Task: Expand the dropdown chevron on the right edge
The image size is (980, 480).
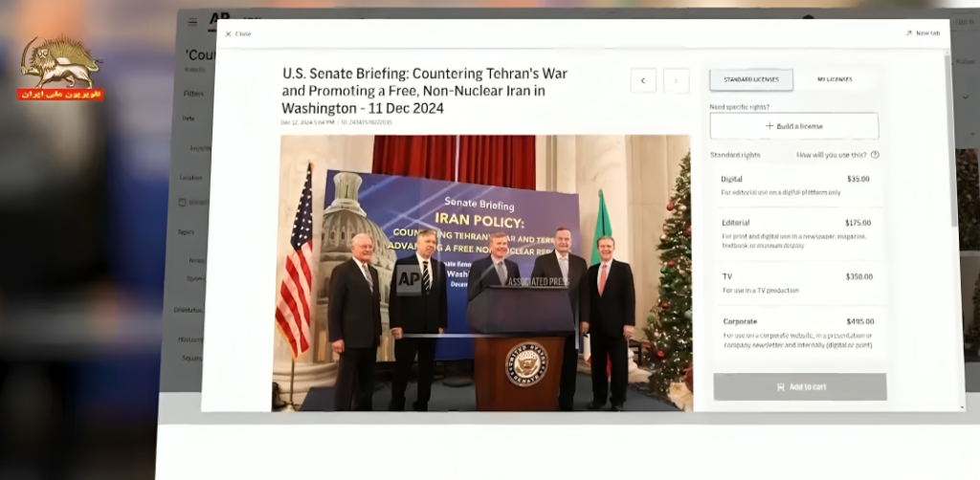Action: coord(965,96)
